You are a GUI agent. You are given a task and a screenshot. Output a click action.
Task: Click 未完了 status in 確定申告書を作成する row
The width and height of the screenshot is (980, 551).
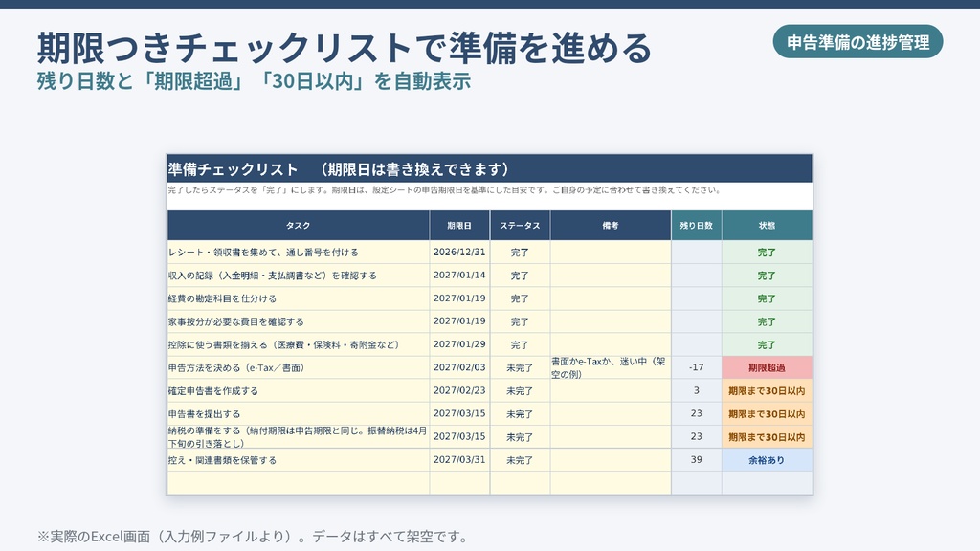(x=520, y=391)
